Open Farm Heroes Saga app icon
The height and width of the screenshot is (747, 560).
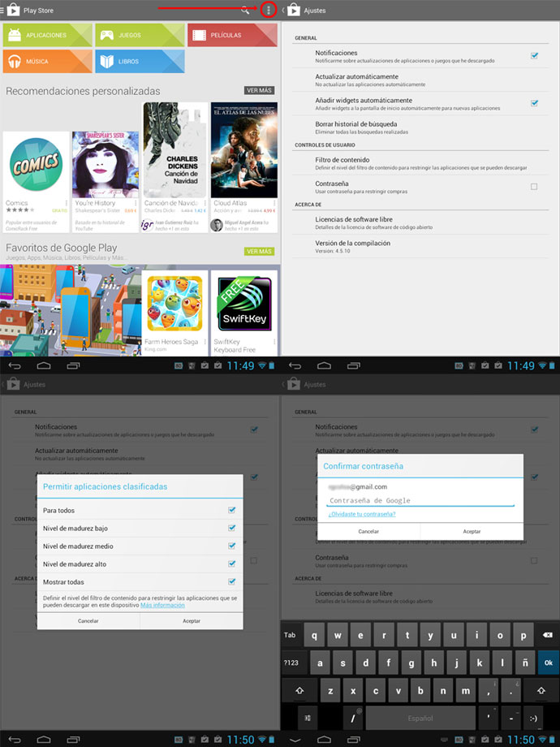point(174,303)
